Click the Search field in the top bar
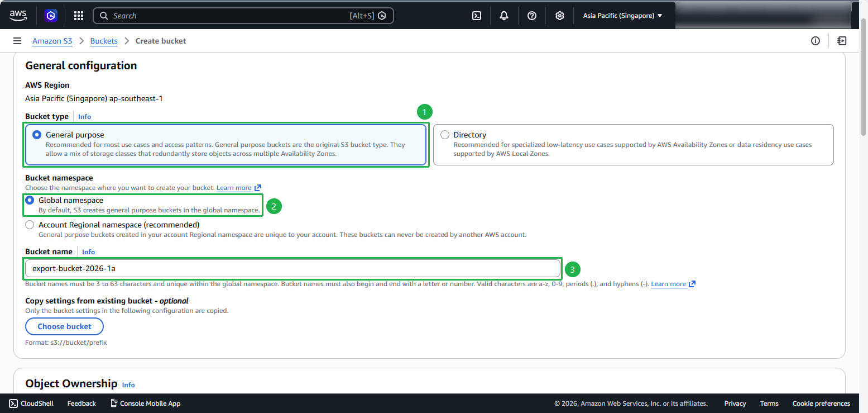Screen dimensions: 868x413 [x=243, y=16]
